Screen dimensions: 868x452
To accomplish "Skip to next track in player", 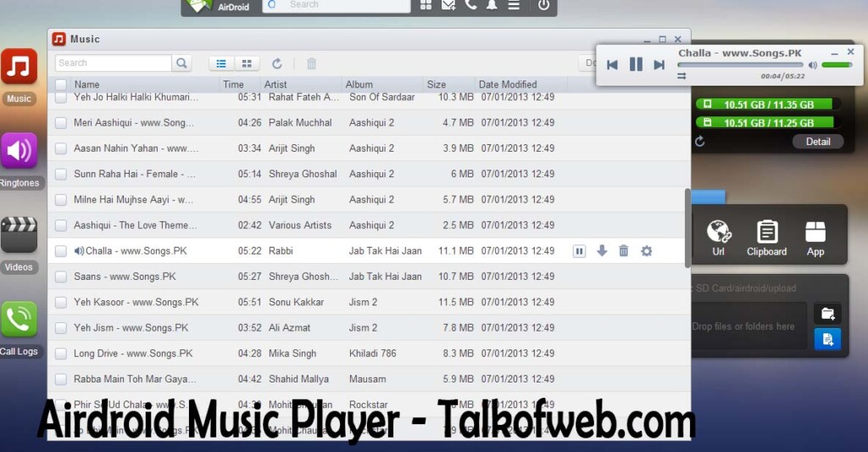I will 659,64.
